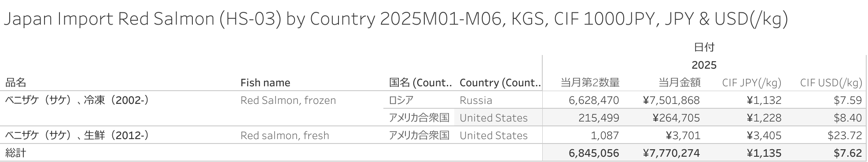The height and width of the screenshot is (162, 868).
Task: Select the 国名 (Count.. column header
Action: (421, 83)
